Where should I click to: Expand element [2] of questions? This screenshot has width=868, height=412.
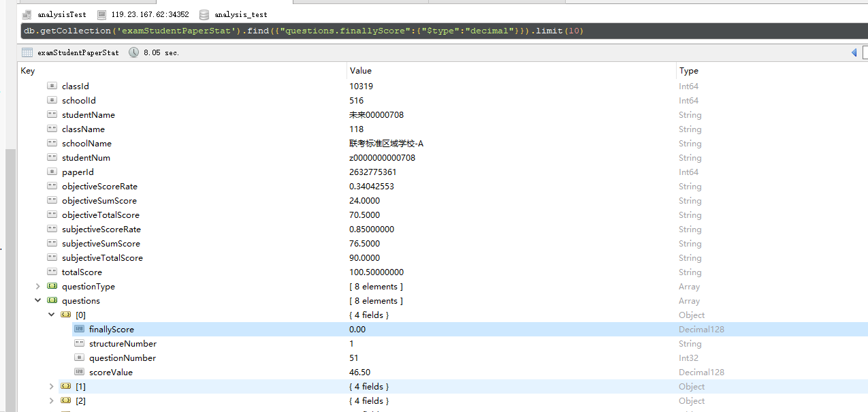click(x=51, y=400)
